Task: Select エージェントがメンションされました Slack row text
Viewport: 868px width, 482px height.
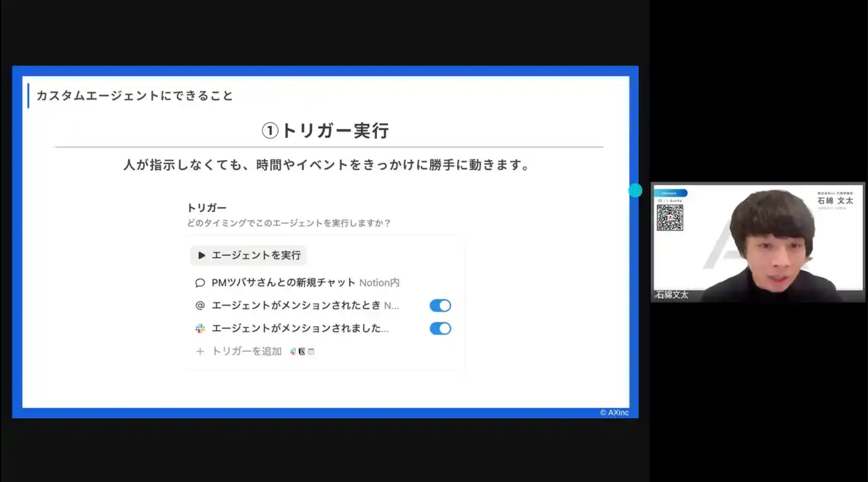Action: tap(300, 329)
